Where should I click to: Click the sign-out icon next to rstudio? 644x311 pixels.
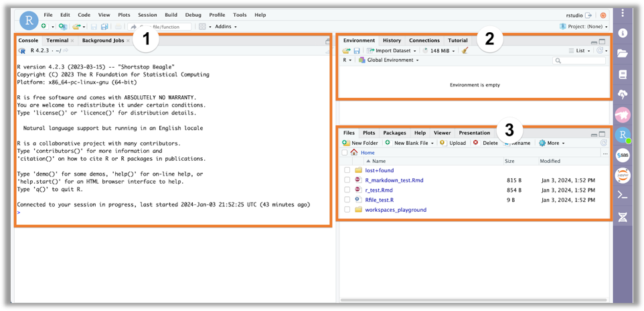(588, 15)
